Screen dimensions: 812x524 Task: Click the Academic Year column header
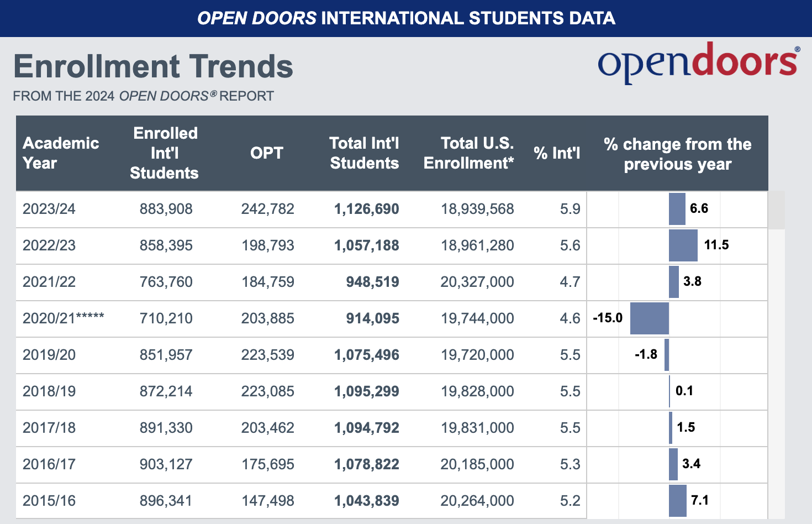click(x=61, y=153)
